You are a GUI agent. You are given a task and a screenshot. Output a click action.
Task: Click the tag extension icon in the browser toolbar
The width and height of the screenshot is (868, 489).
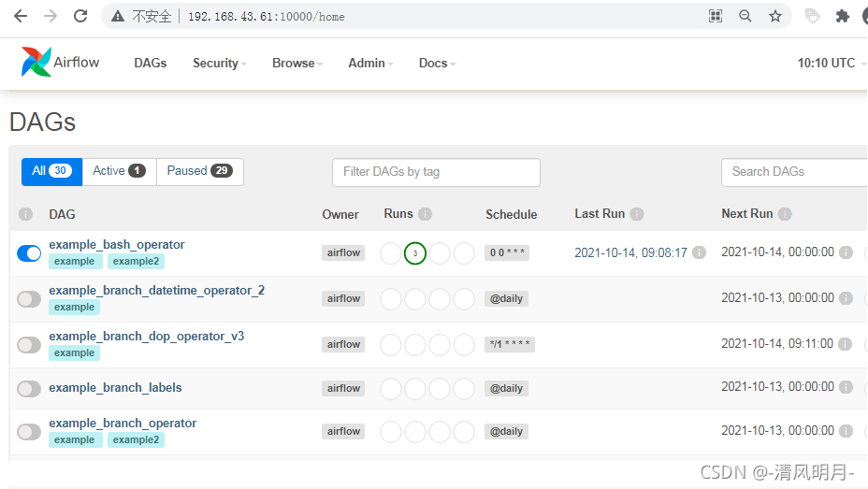(x=812, y=16)
